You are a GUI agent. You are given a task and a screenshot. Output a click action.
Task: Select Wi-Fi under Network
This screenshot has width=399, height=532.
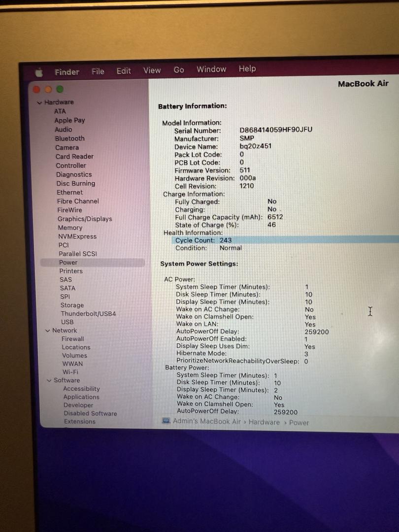coord(70,372)
